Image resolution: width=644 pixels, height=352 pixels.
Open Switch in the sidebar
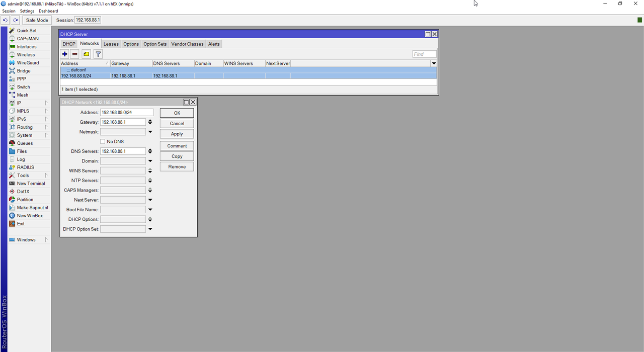click(23, 87)
